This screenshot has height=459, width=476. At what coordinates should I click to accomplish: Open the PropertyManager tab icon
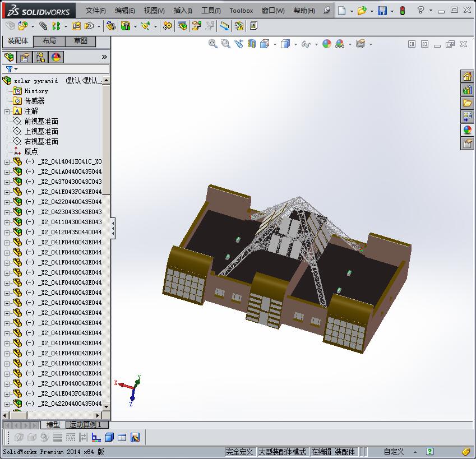coord(25,57)
